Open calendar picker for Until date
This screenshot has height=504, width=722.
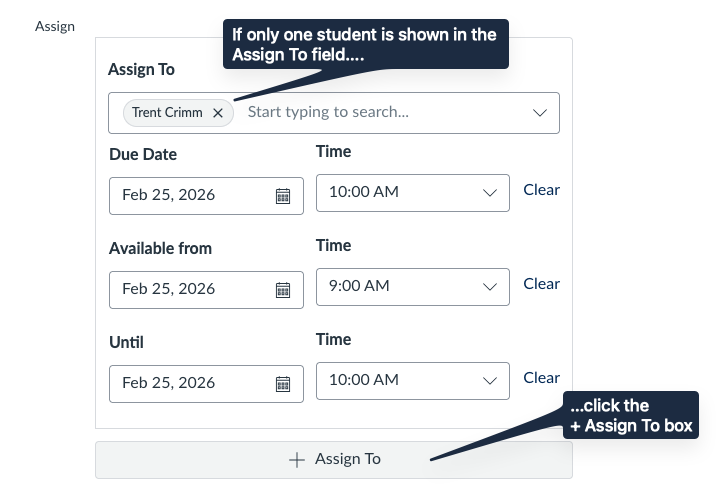pyautogui.click(x=283, y=383)
